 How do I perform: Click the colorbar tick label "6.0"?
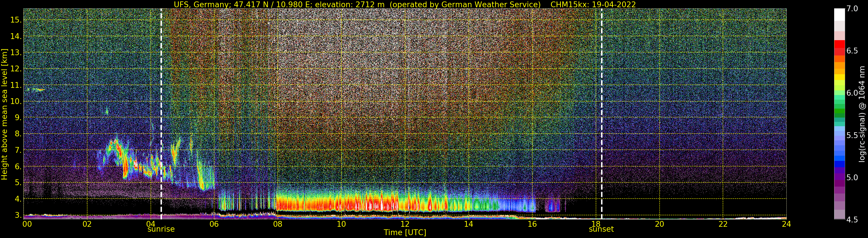[852, 93]
